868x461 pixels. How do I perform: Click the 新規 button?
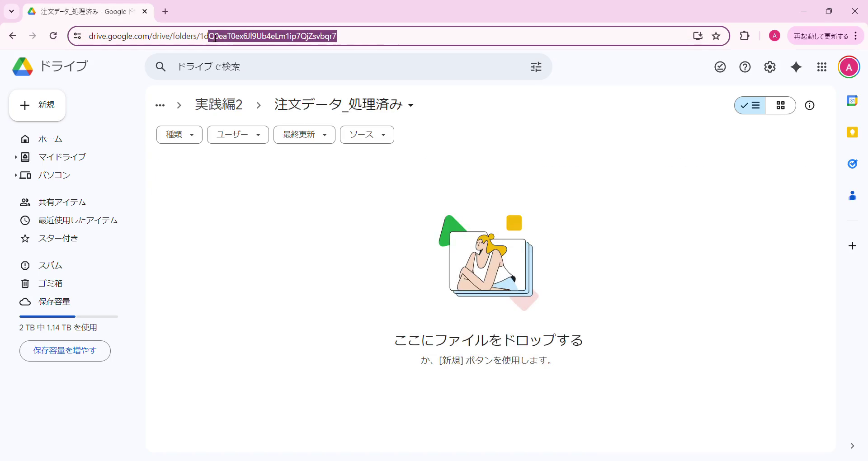[x=37, y=105]
